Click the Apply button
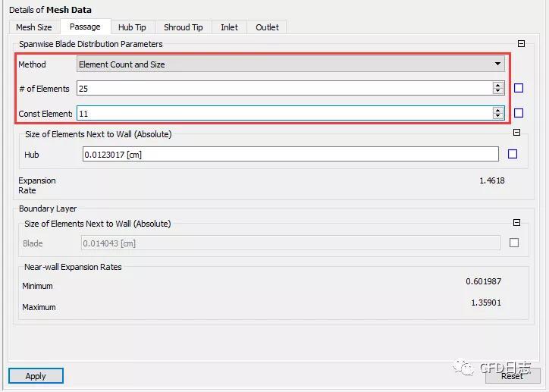Viewport: 549px width, 392px height. (x=36, y=376)
